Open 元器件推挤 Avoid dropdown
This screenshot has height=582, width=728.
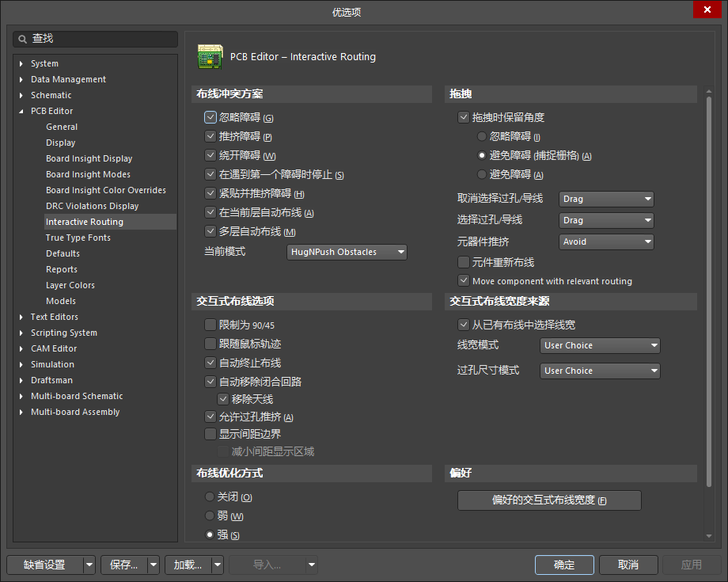tap(606, 242)
